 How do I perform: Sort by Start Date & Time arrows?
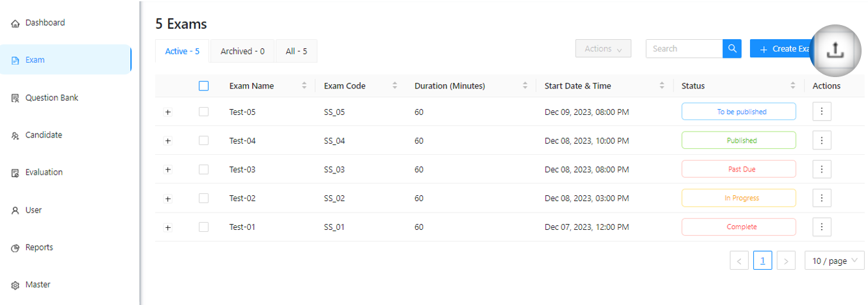663,86
